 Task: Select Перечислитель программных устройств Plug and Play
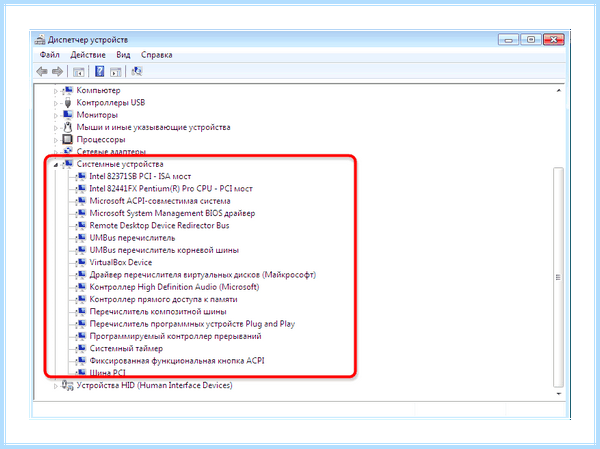[x=192, y=323]
